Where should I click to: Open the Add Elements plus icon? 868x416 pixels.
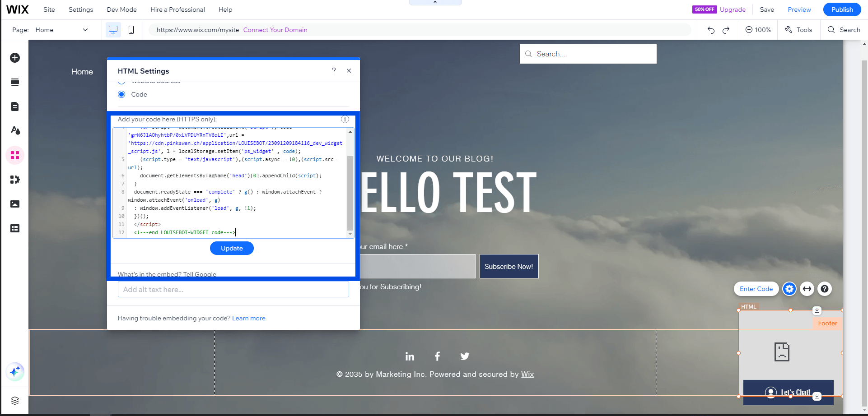coord(15,58)
